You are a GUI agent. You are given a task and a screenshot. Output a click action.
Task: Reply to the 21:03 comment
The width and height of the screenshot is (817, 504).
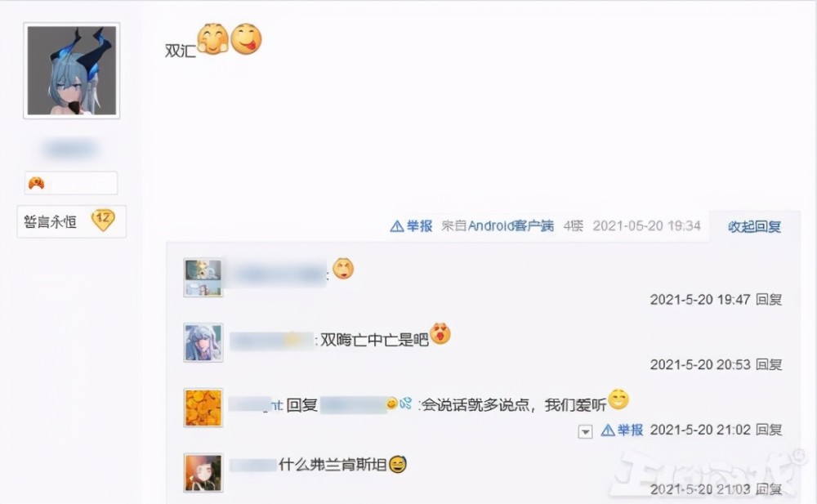coord(769,488)
